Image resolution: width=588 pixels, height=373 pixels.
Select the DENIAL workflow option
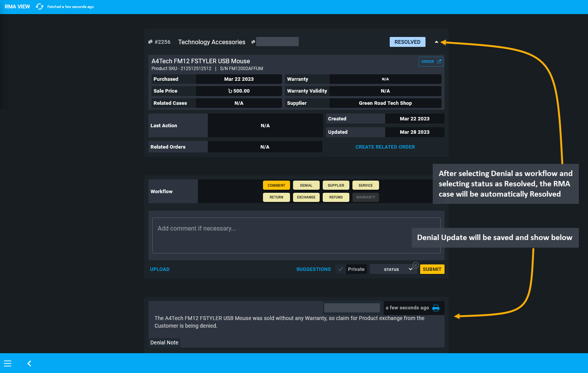pos(306,185)
